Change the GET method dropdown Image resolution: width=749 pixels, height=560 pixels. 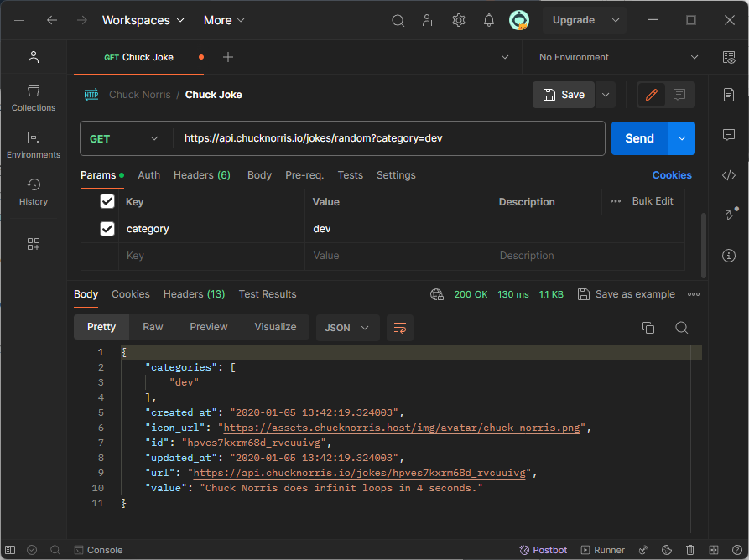[x=124, y=138]
